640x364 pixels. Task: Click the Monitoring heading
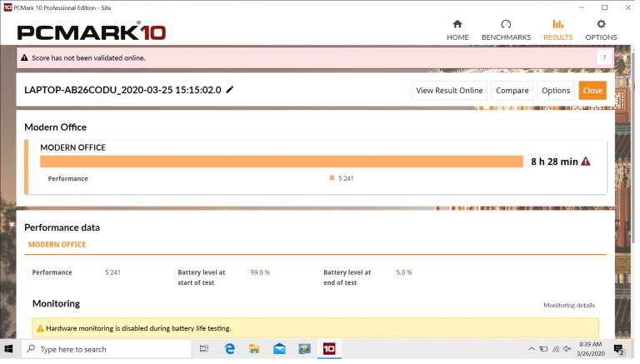[57, 303]
